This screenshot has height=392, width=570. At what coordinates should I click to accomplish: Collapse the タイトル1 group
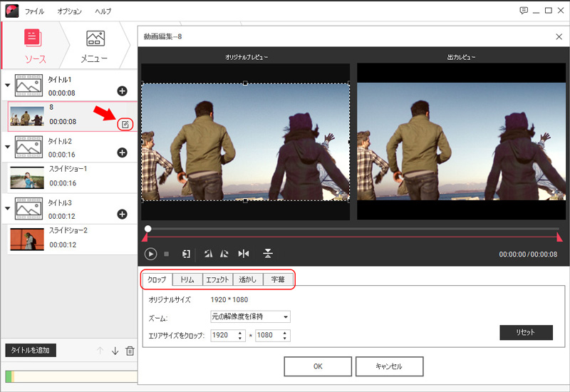pyautogui.click(x=7, y=86)
